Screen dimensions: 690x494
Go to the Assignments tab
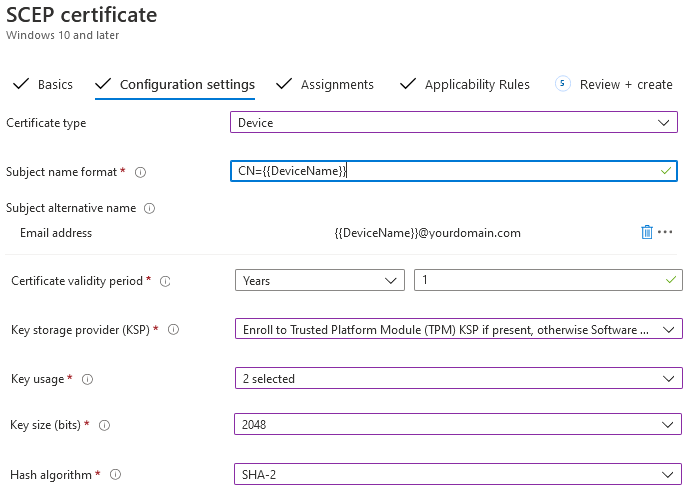tap(325, 84)
